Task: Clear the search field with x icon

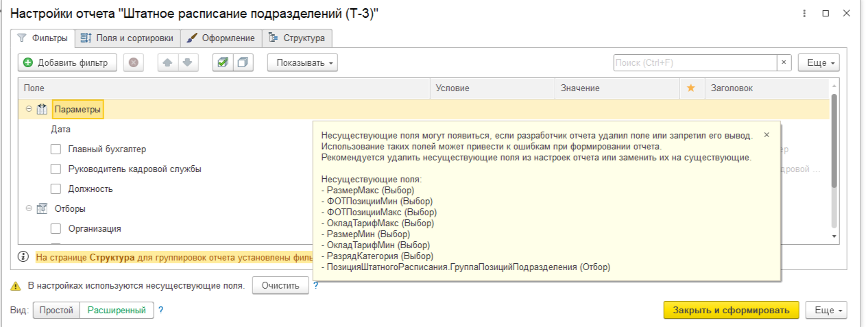Action: tap(784, 62)
